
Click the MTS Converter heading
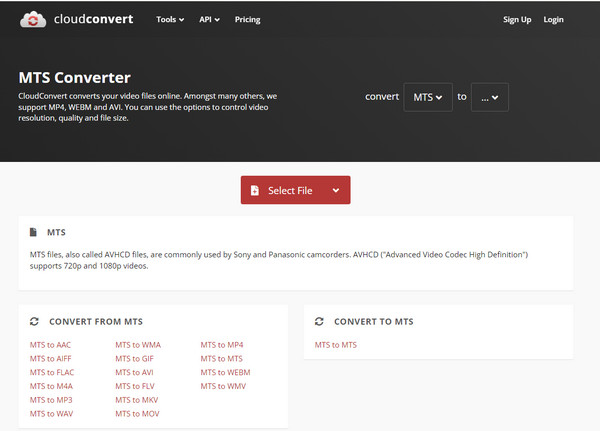click(75, 78)
